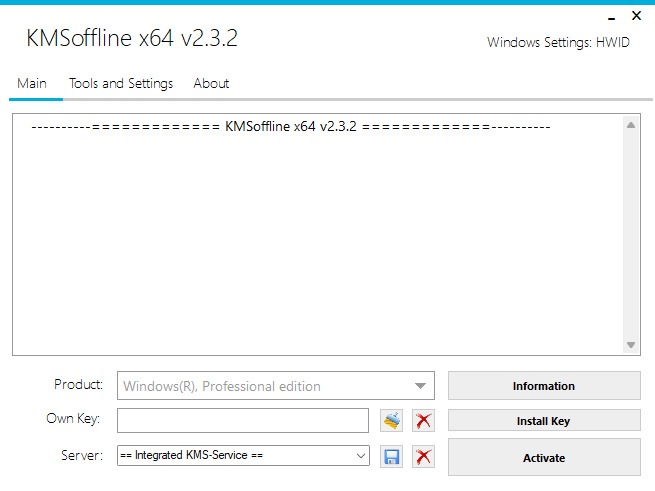
Task: Click the KMSoffline x64 v2.3.2 window title
Action: pos(132,38)
